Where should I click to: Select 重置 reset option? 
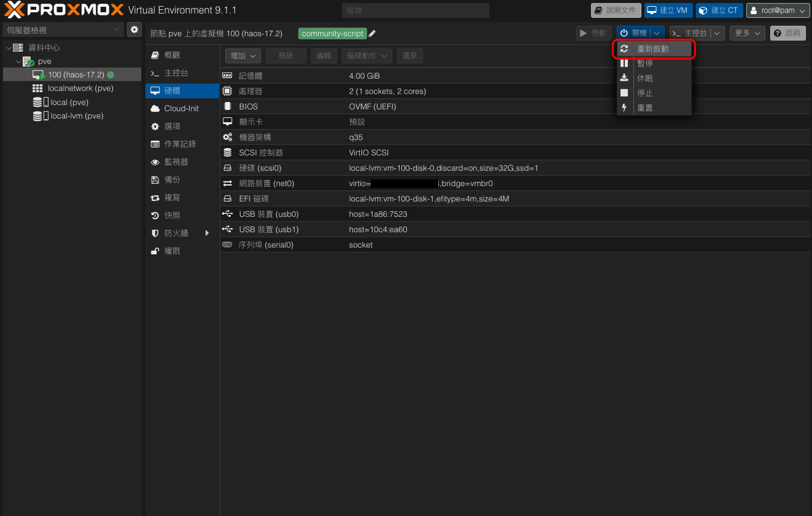[654, 108]
